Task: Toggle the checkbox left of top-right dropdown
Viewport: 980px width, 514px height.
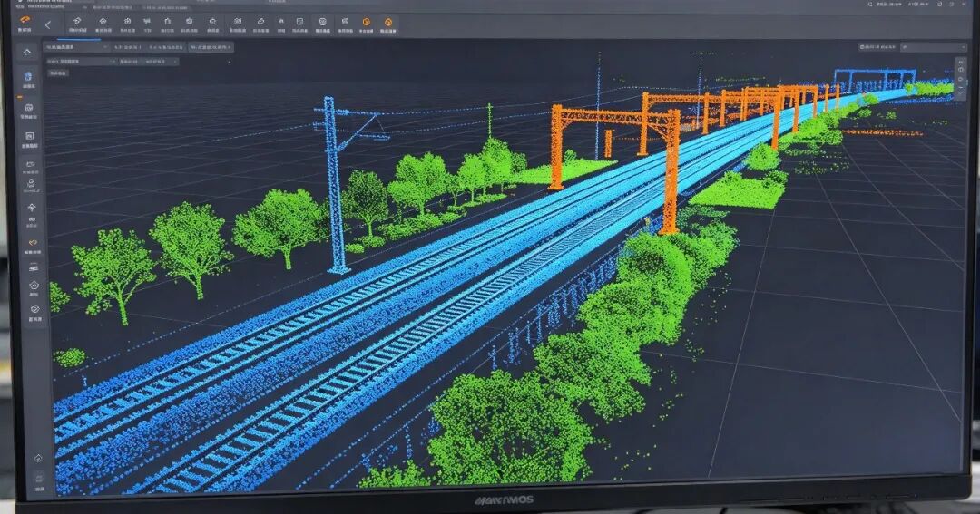Action: (x=862, y=47)
